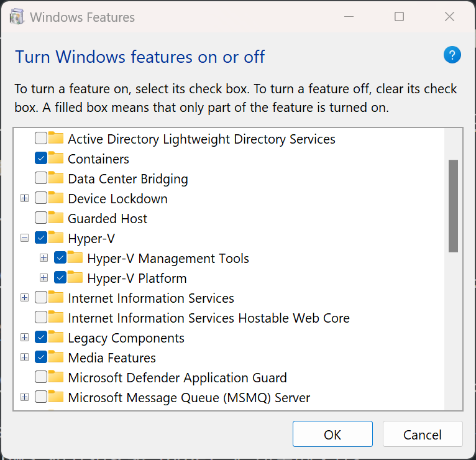Select Internet Information Services Hostable Web Core label

[208, 318]
